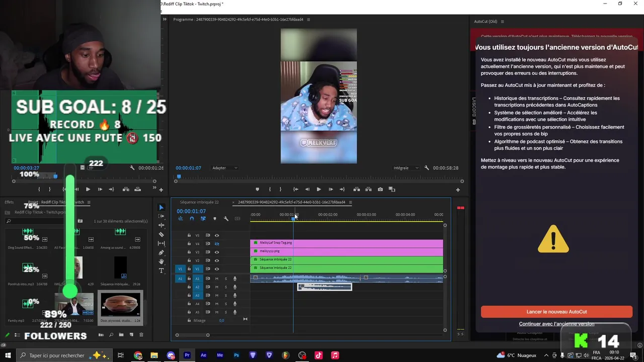This screenshot has width=644, height=362.
Task: Open Comparison View in Program monitor
Action: 392,190
